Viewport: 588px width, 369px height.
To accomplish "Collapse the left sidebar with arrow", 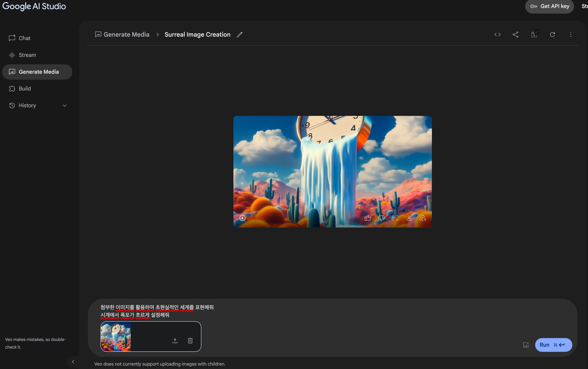I will (x=73, y=362).
